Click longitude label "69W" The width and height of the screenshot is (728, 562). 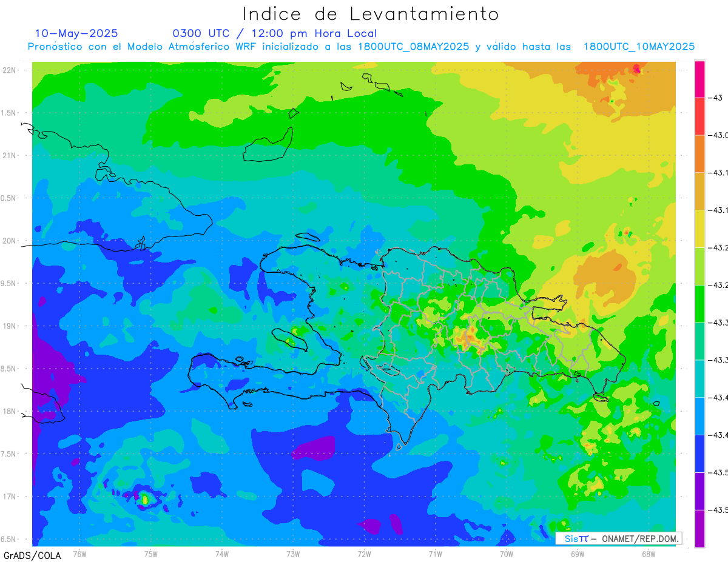[x=578, y=554]
